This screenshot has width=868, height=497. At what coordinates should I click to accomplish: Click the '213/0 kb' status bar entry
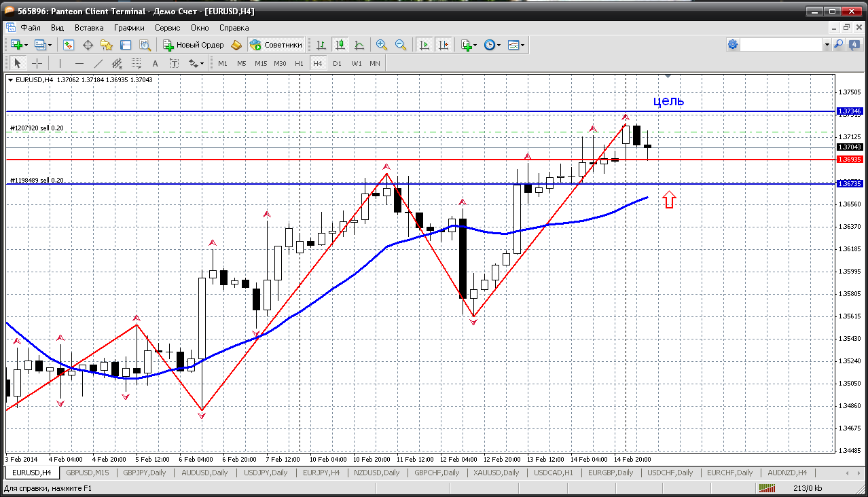(x=807, y=487)
